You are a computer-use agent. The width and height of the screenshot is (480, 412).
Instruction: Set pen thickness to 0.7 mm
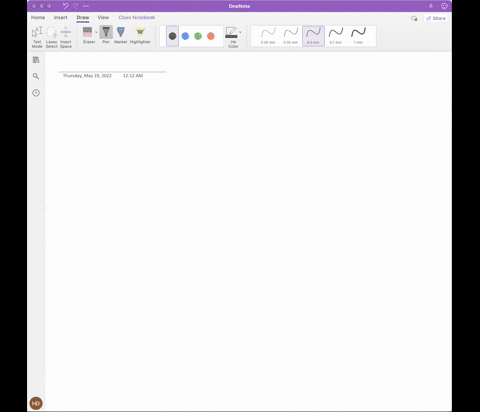(336, 36)
